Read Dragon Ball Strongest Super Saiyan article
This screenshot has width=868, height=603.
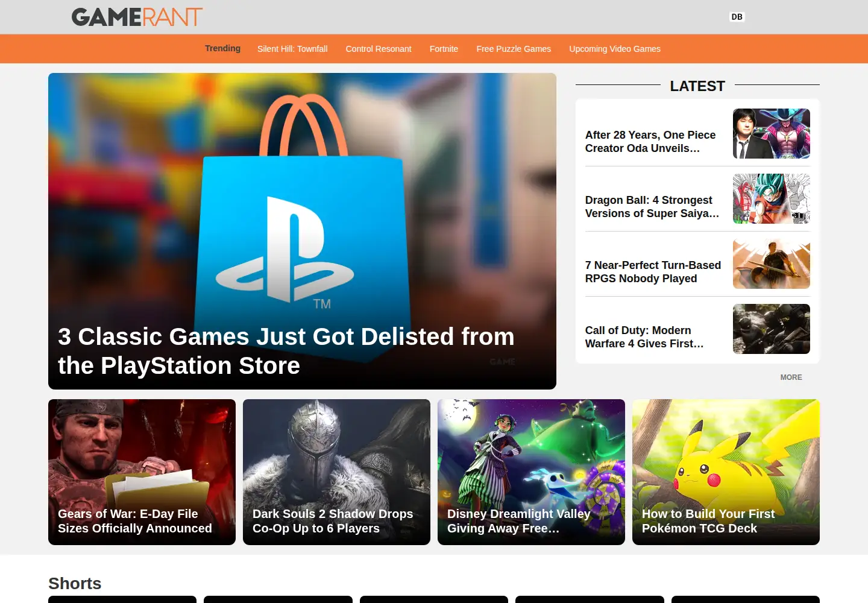click(x=652, y=207)
